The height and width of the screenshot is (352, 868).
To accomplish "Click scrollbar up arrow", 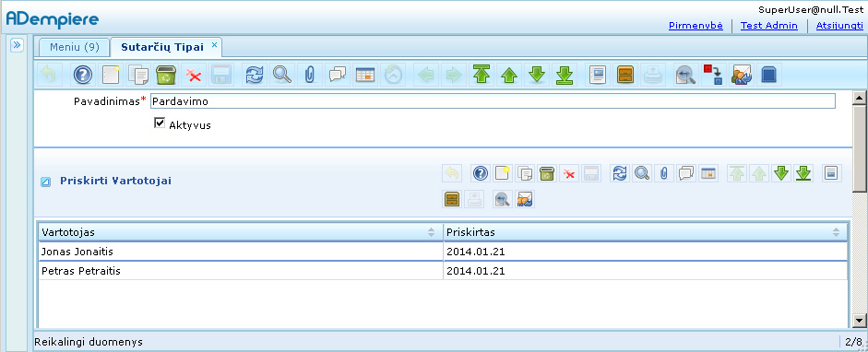I will 859,98.
